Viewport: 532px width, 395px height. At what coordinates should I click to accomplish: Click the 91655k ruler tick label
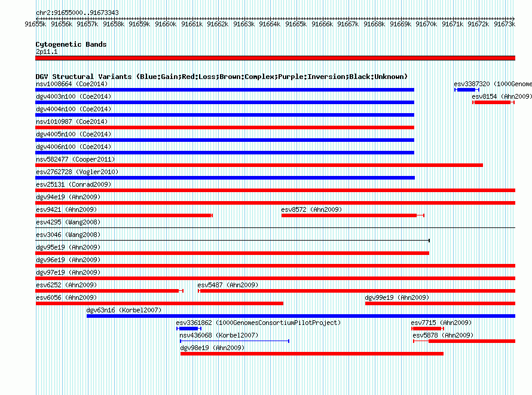[35, 24]
